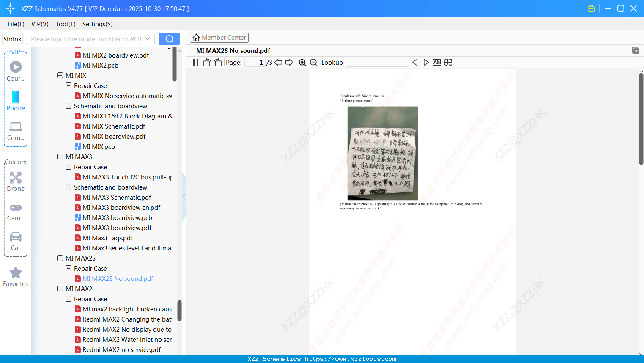Collapse the MI MAX2 tree node

pos(60,289)
